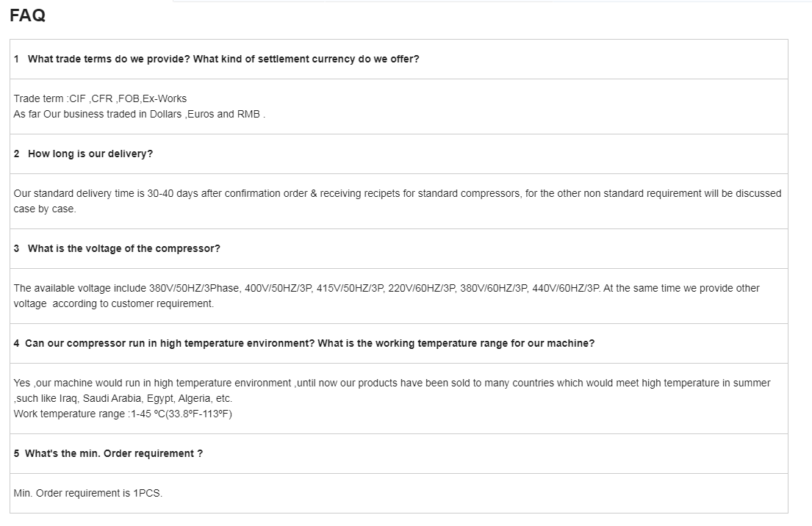Select the high temperature environment question
The width and height of the screenshot is (812, 526).
click(309, 343)
